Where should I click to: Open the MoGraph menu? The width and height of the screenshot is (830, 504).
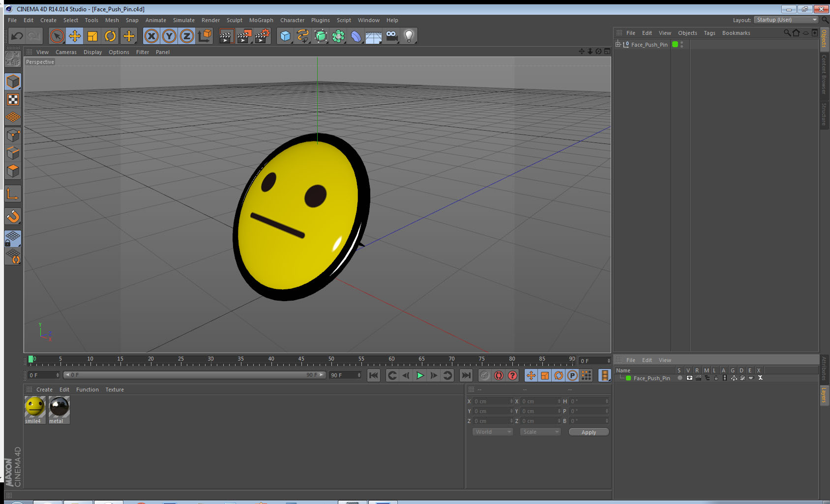click(261, 20)
